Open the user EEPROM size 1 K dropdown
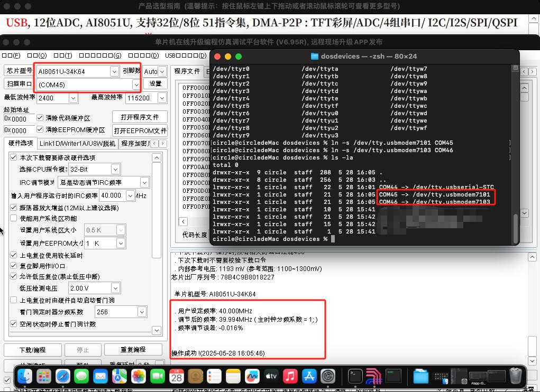This screenshot has height=392, width=540. pos(121,243)
